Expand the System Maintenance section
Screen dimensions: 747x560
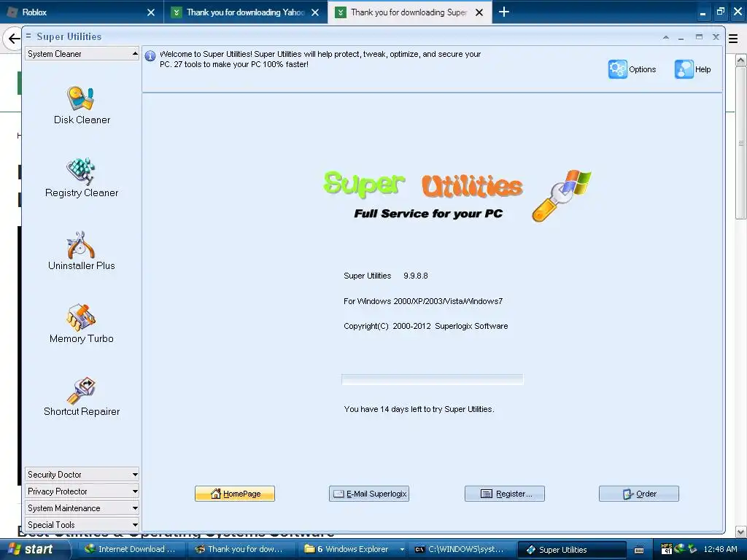82,508
